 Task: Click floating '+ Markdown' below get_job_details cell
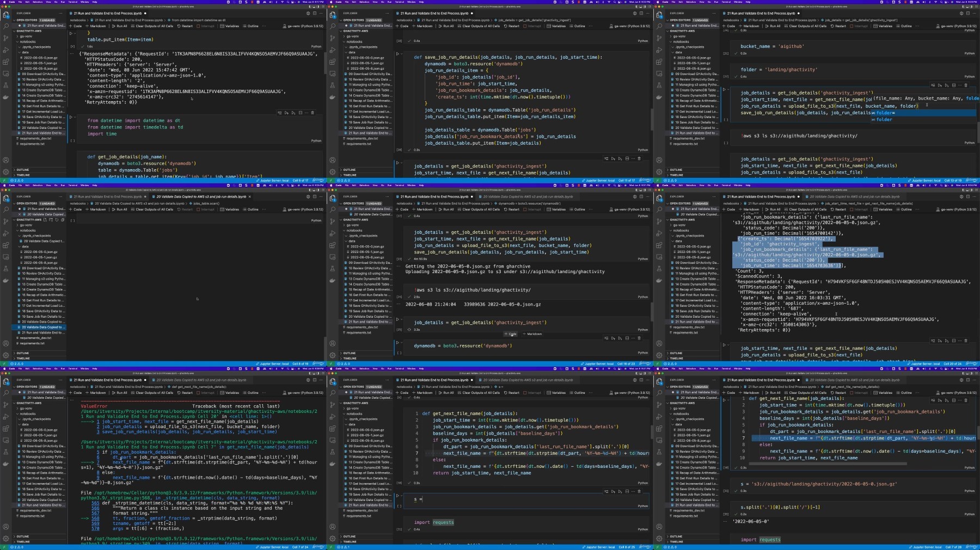tap(532, 333)
